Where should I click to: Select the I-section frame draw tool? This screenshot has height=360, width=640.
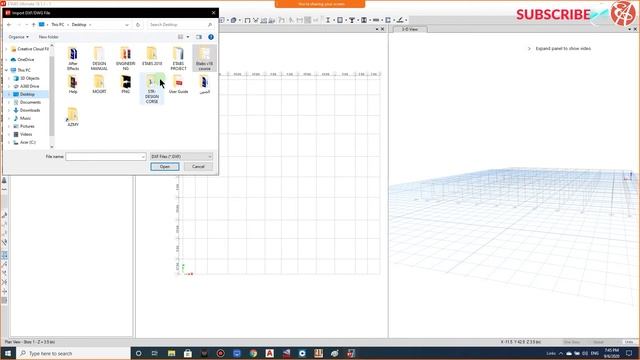[x=328, y=20]
